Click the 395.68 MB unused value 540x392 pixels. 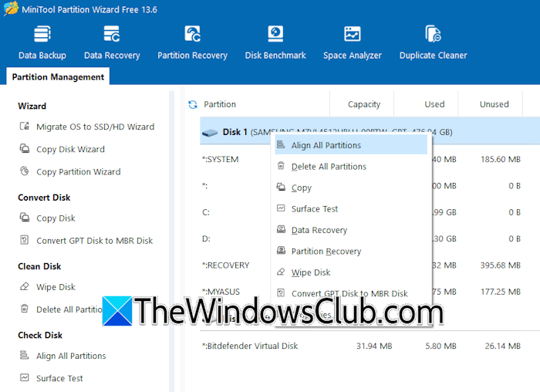[501, 265]
